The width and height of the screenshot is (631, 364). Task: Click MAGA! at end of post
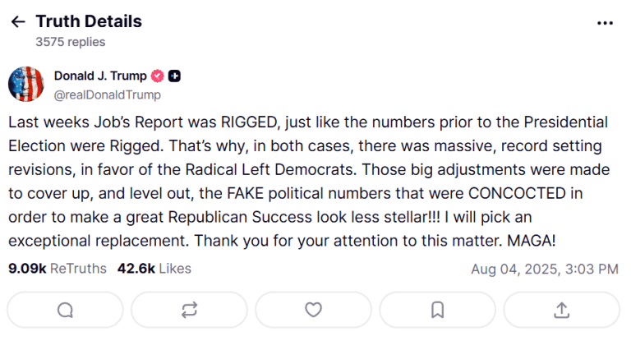point(532,241)
